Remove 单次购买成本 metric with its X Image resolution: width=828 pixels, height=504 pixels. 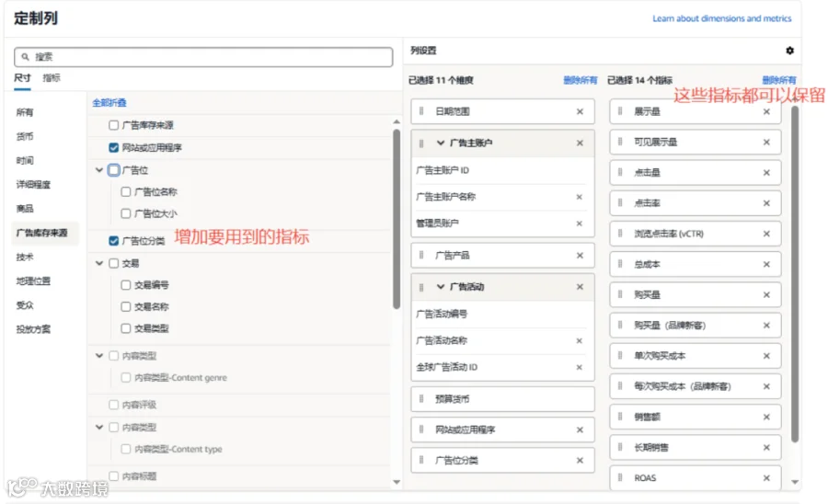click(x=766, y=356)
